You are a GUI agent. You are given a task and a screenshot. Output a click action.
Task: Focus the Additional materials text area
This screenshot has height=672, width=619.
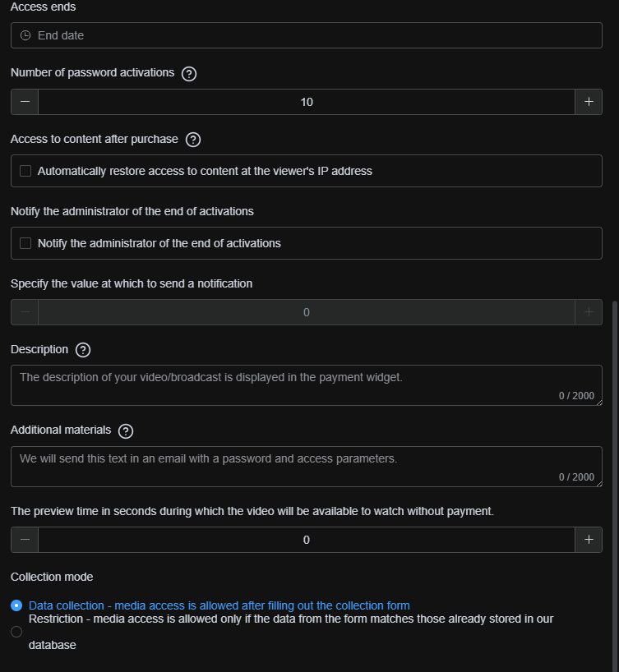(307, 467)
